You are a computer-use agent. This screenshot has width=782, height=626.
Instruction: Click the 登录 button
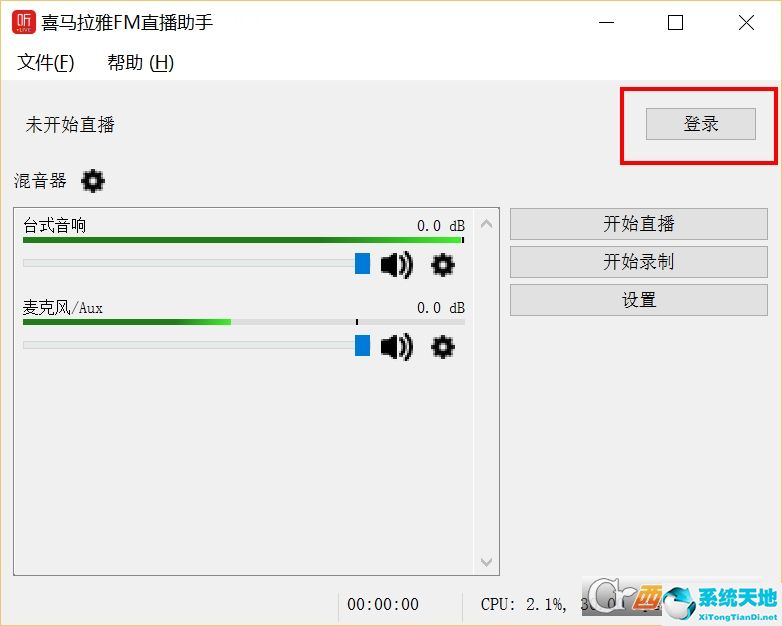pyautogui.click(x=701, y=124)
